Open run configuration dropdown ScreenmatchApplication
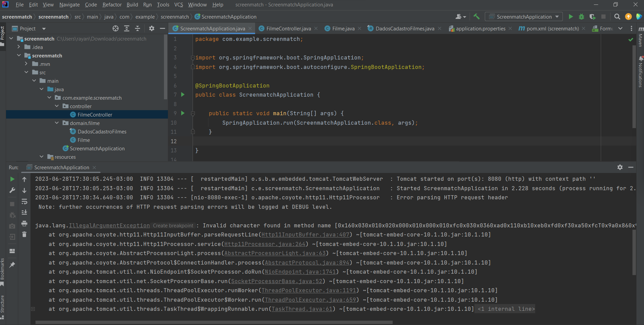 click(524, 17)
